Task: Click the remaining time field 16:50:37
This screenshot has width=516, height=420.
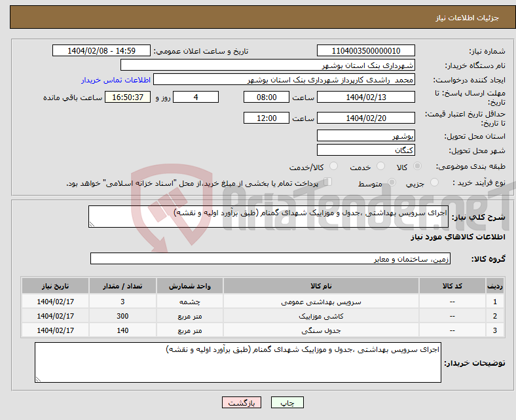Action: [128, 97]
